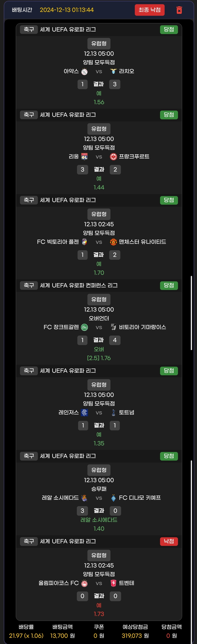Click the 예상당첨금 amount 319,073 원

click(x=135, y=636)
